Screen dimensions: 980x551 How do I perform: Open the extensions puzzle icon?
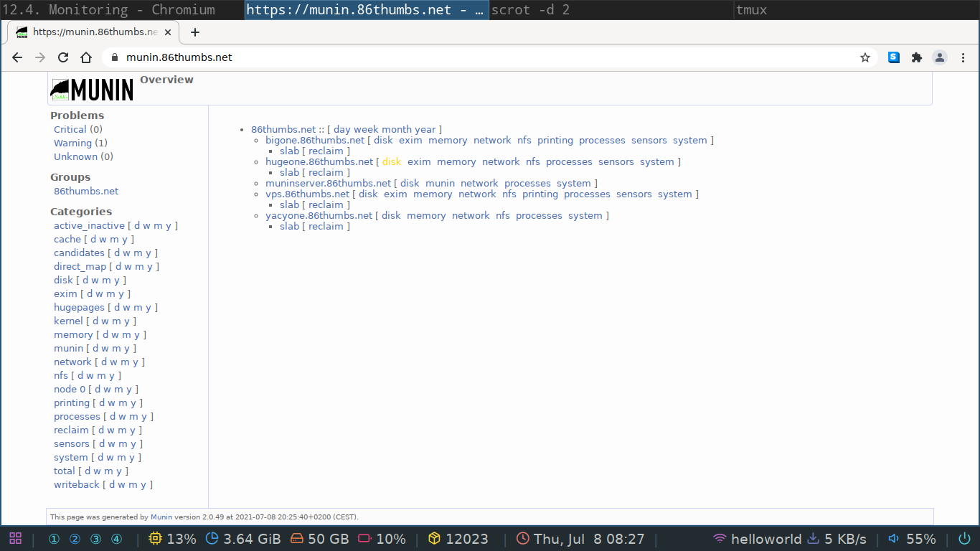[x=917, y=57]
